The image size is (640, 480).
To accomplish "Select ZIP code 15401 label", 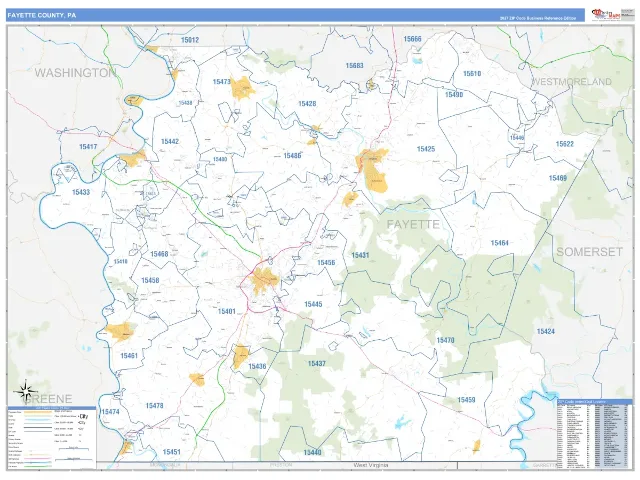I will [227, 311].
